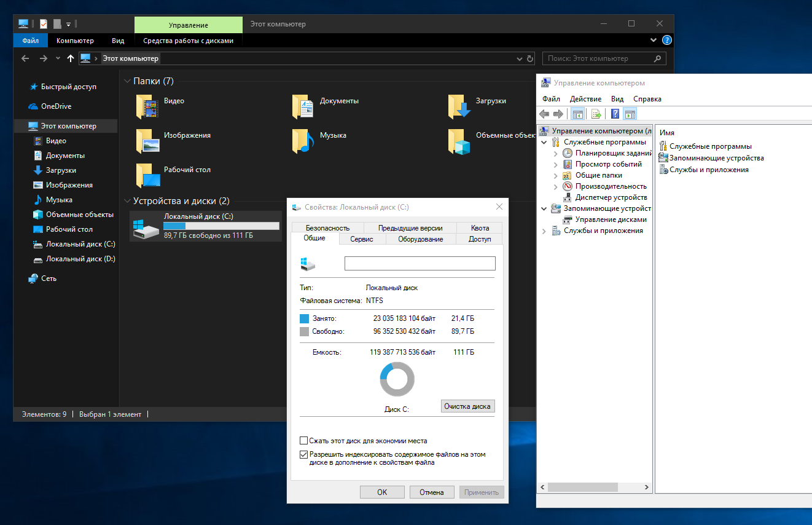Refresh the Explorer address bar location

531,58
